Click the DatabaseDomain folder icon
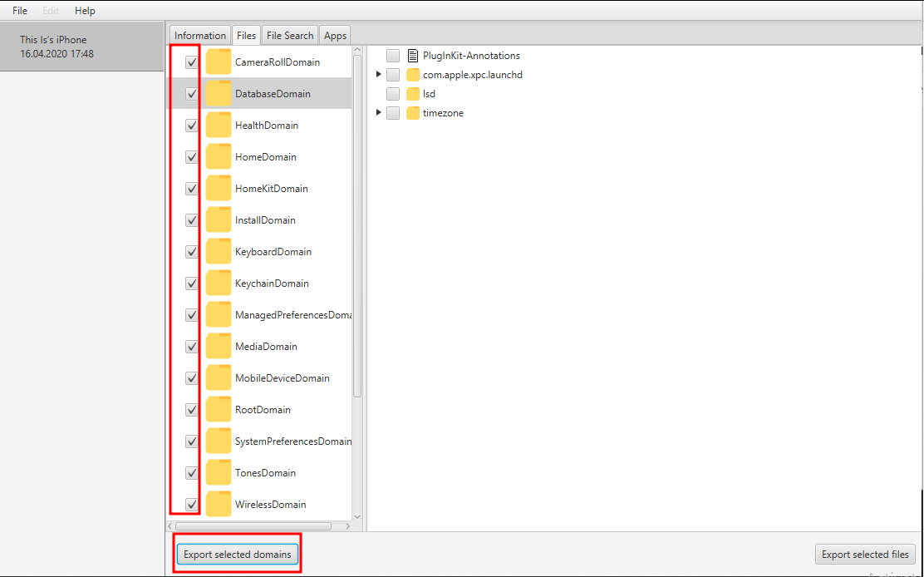924x577 pixels. (218, 94)
